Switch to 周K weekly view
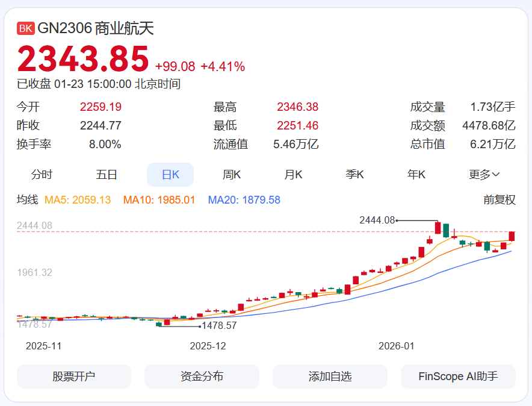This screenshot has width=532, height=406. 232,175
